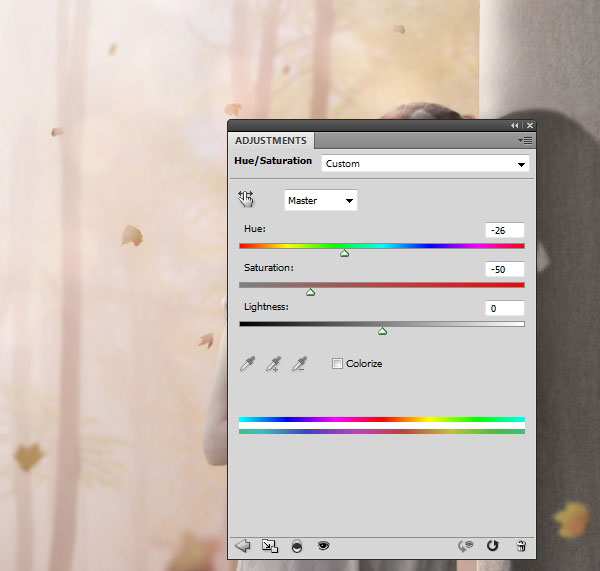View previous state icon
Viewport: 600px width, 571px height.
click(466, 546)
